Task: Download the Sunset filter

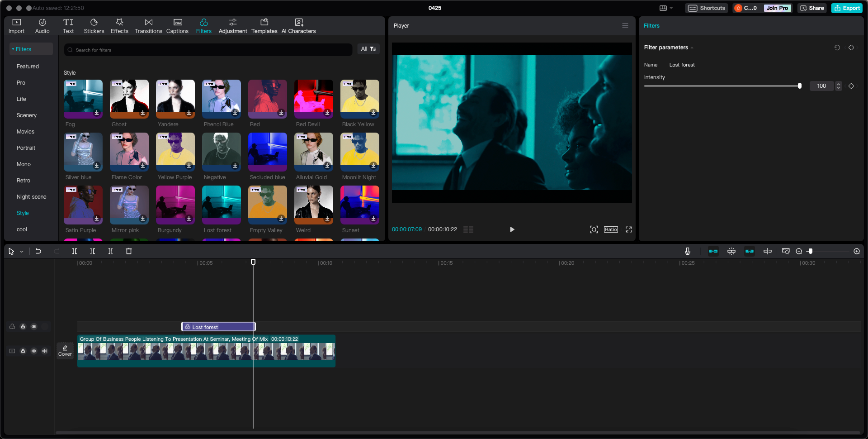Action: (x=373, y=218)
